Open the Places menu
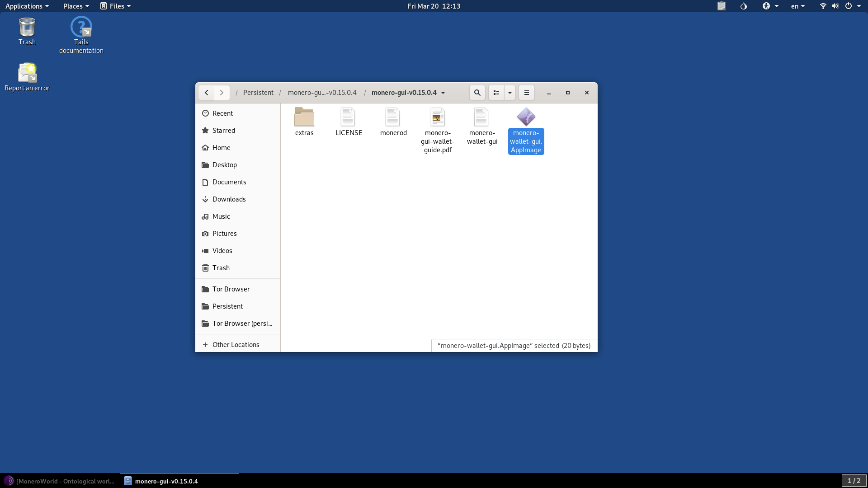 coord(73,6)
